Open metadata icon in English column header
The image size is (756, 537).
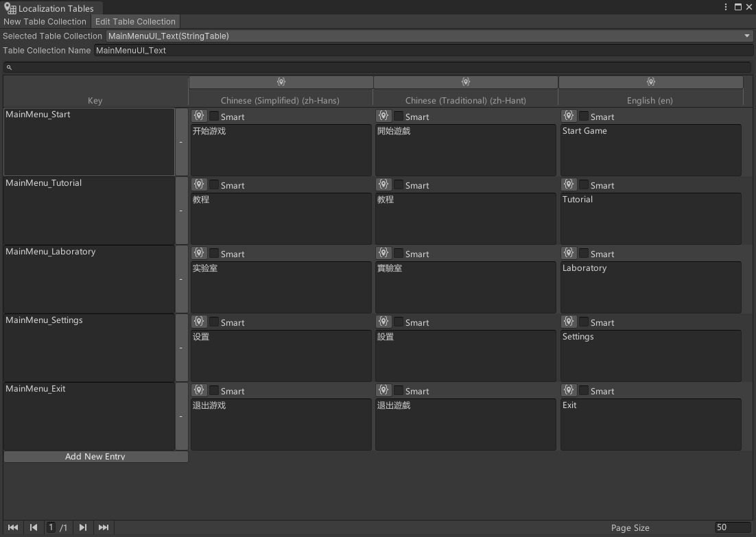(651, 82)
